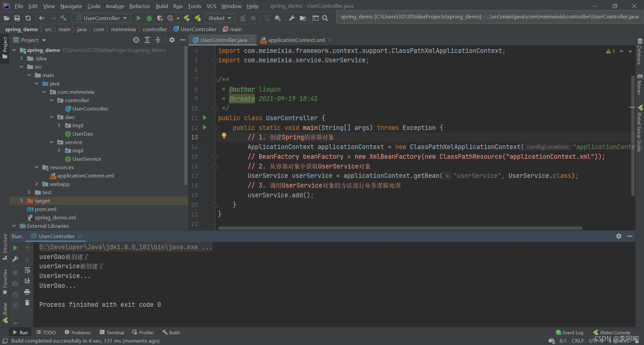Click the intention lightbulb on line 13
Image resolution: width=644 pixels, height=345 pixels.
(x=224, y=136)
